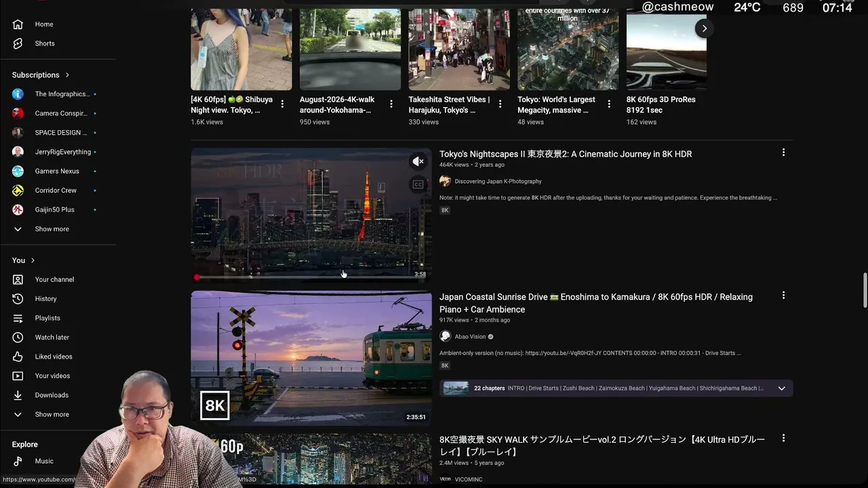Open Liked videos thumbs-up icon
The image size is (868, 488).
tap(18, 357)
